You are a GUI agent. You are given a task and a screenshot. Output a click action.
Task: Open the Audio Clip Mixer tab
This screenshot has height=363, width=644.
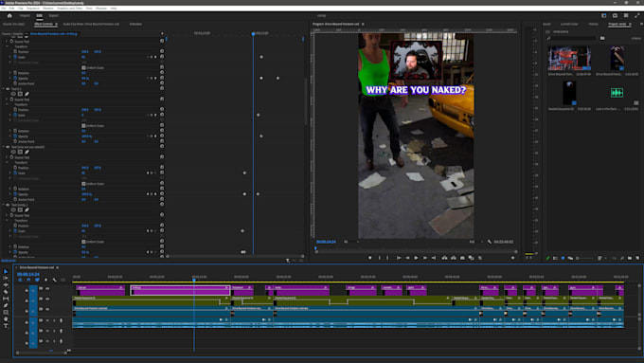[x=91, y=25]
